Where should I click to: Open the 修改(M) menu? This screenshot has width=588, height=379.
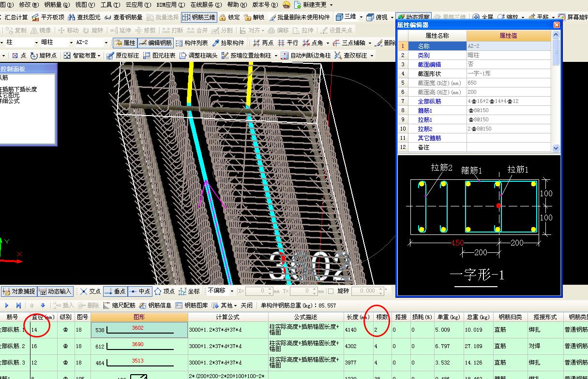[x=29, y=4]
